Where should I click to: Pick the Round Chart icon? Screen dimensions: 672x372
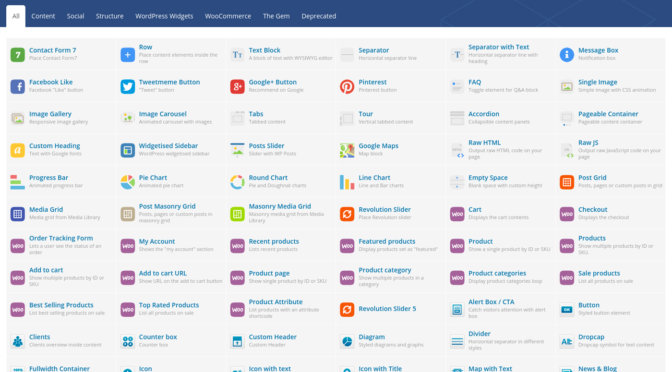pos(237,182)
